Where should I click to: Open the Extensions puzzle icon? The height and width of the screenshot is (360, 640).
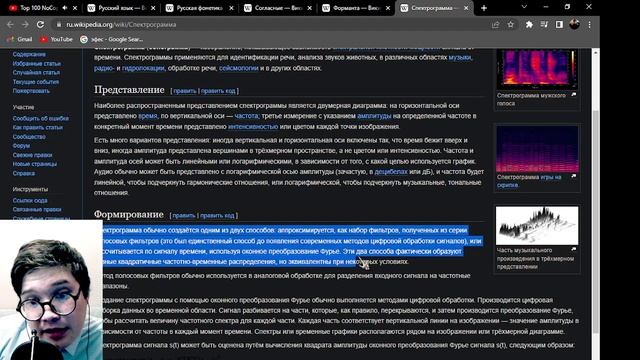pos(529,24)
